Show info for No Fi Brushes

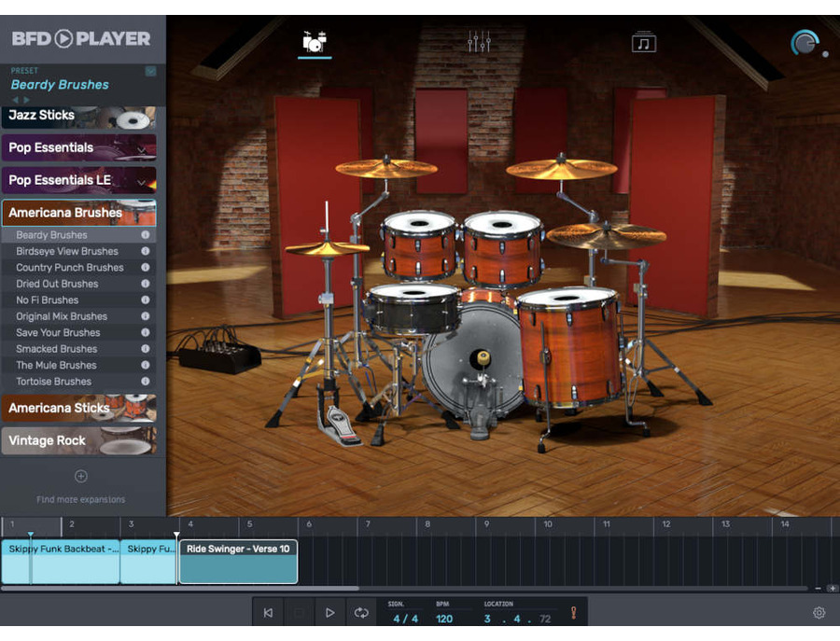[146, 300]
